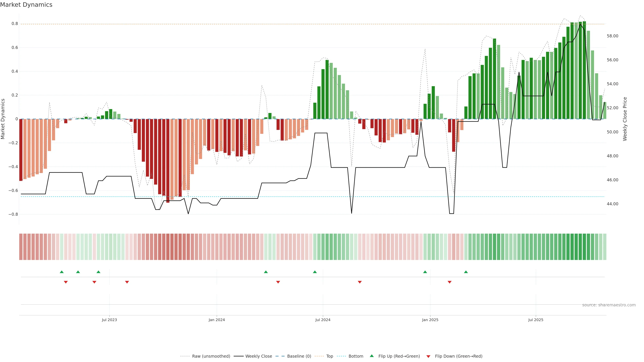Click the Weekly Close Price axis title

(x=625, y=119)
